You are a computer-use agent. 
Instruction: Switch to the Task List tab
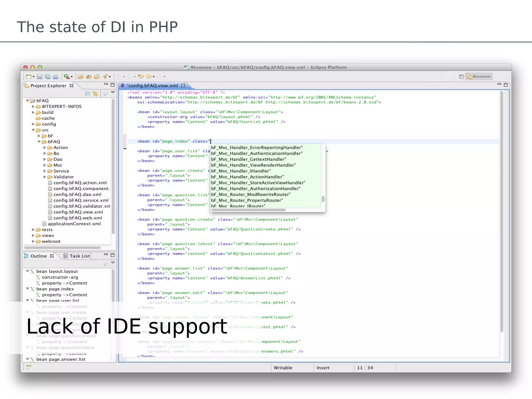[77, 256]
